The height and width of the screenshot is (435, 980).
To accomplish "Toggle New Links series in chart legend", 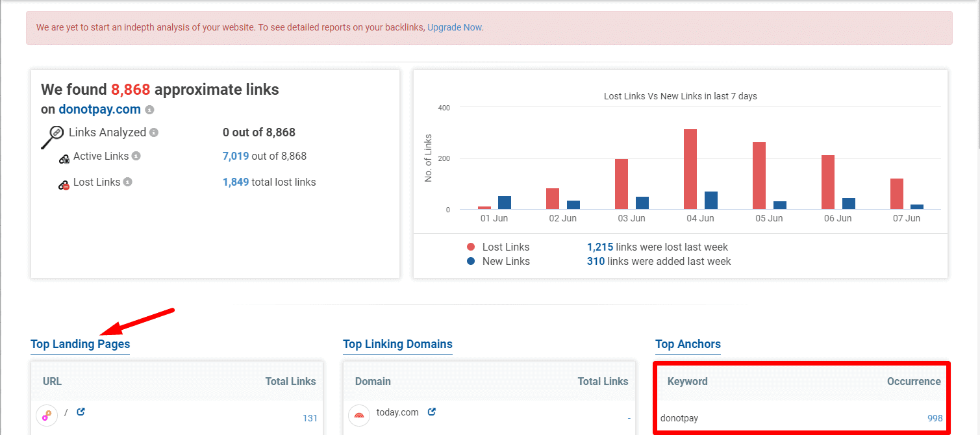I will pos(498,261).
